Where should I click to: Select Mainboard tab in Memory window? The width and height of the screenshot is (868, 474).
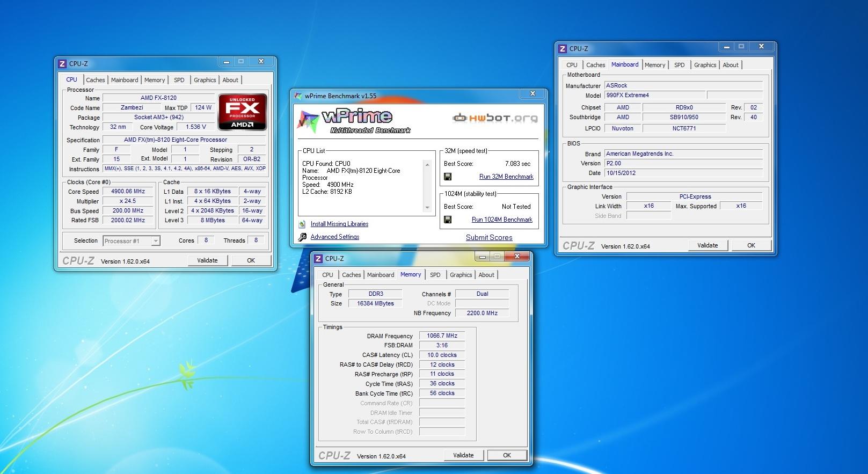click(381, 275)
